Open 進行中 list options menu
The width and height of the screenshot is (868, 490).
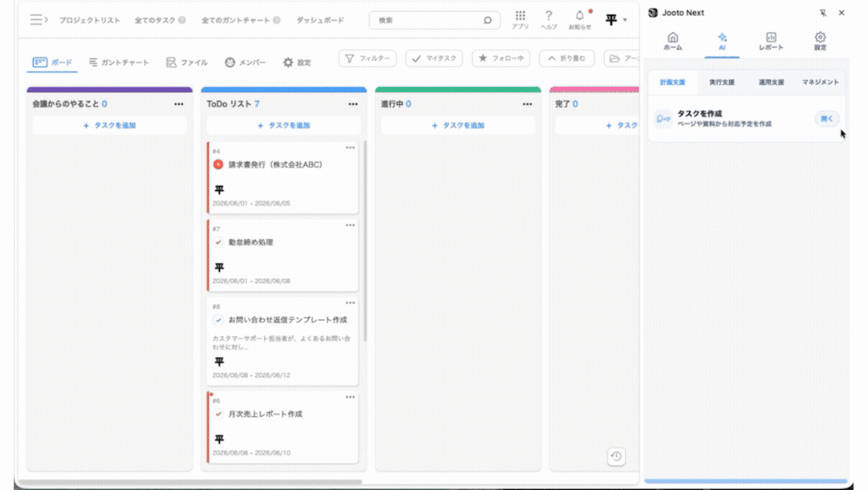point(527,103)
